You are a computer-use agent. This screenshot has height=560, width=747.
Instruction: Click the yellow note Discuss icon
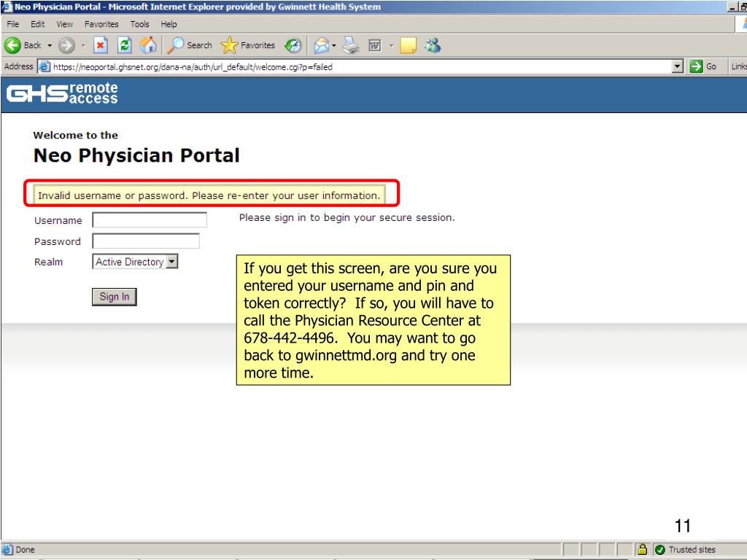pyautogui.click(x=409, y=46)
